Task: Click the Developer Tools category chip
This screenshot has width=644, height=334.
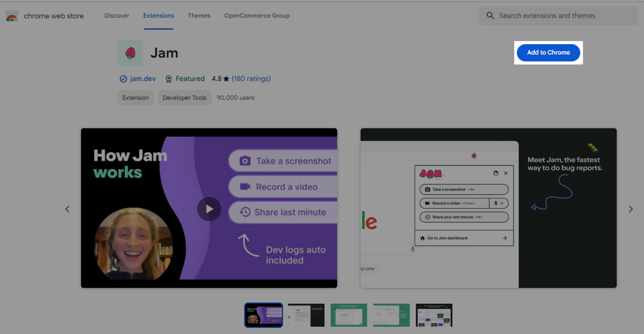Action: click(184, 98)
